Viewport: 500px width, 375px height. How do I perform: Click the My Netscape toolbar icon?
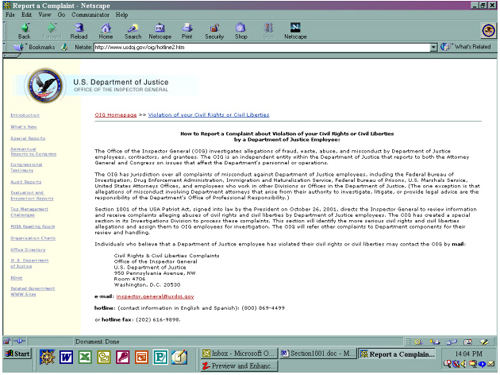tap(160, 31)
